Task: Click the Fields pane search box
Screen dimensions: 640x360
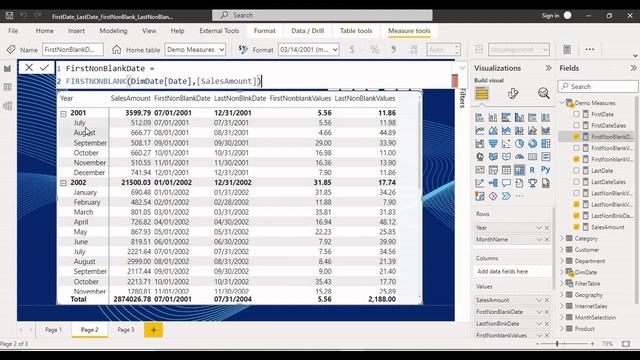Action: pyautogui.click(x=598, y=87)
